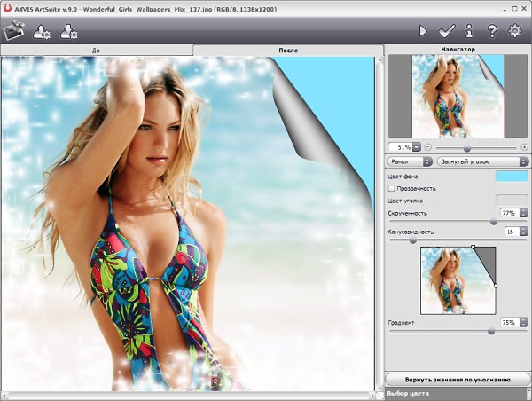
Task: Enable the Прозрачность checkbox
Action: 393,188
